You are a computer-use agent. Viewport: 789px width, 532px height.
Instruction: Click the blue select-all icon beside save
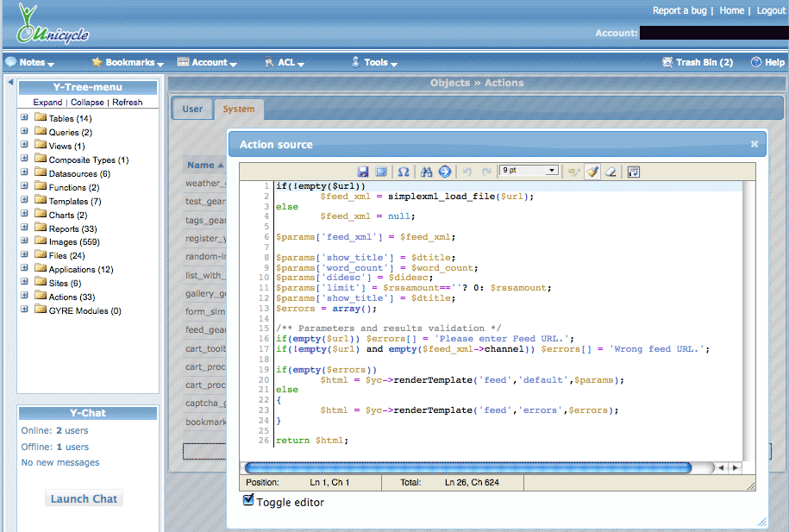pyautogui.click(x=380, y=172)
